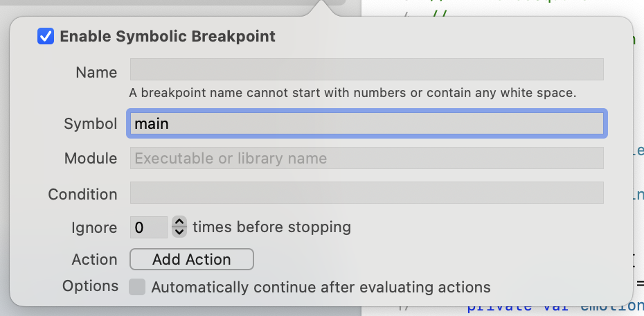The height and width of the screenshot is (316, 644).
Task: Click the Action row label
Action: pos(94,260)
